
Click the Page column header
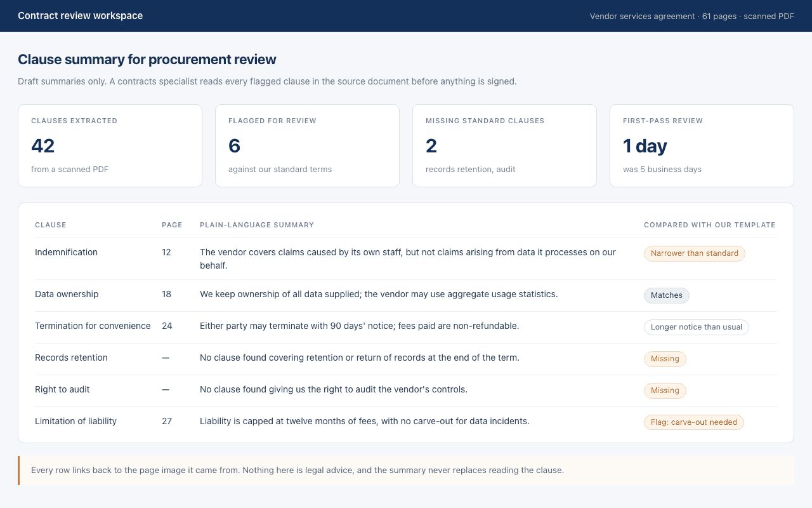click(172, 225)
